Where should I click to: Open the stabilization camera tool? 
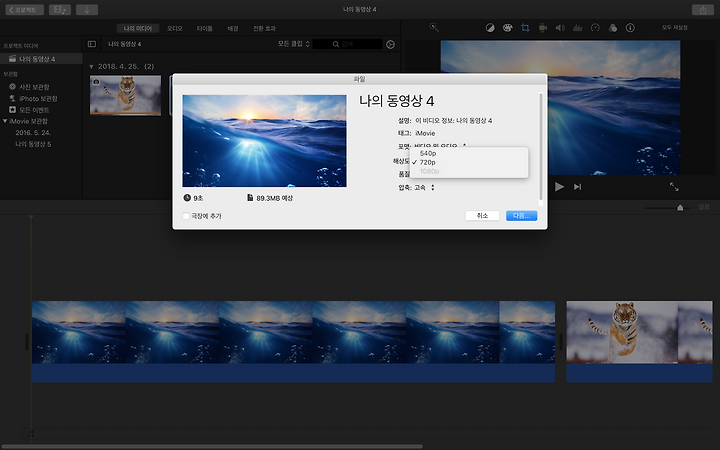pos(543,28)
